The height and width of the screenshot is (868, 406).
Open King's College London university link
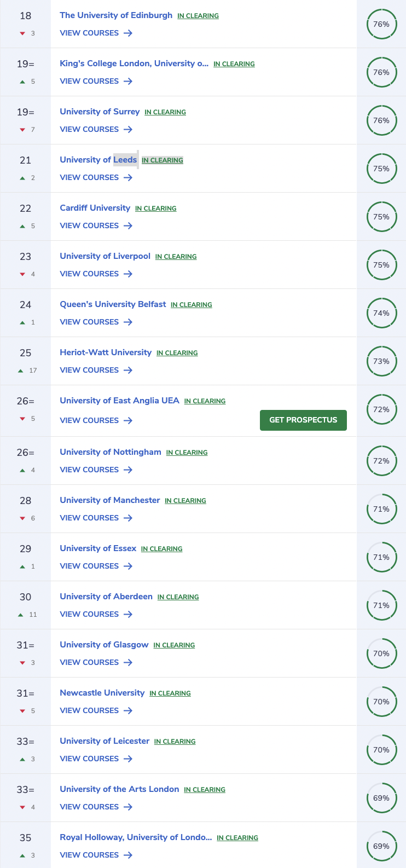[134, 63]
